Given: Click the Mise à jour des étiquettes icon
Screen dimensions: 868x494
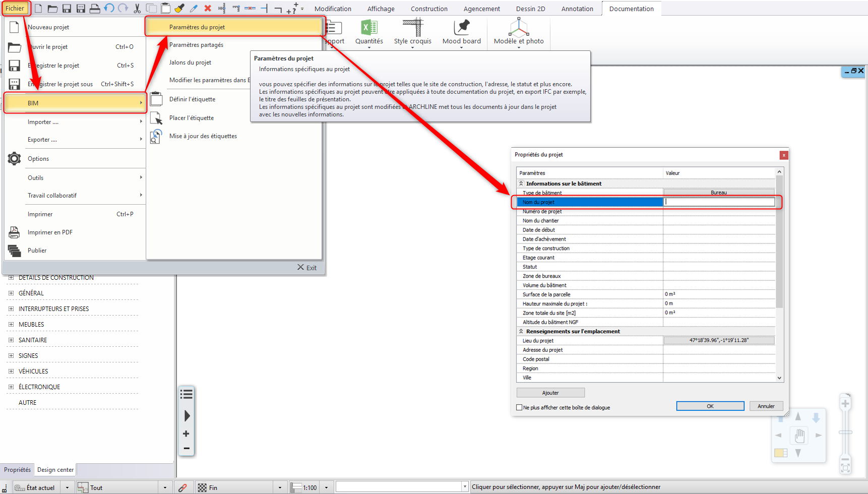Looking at the screenshot, I should [x=156, y=136].
